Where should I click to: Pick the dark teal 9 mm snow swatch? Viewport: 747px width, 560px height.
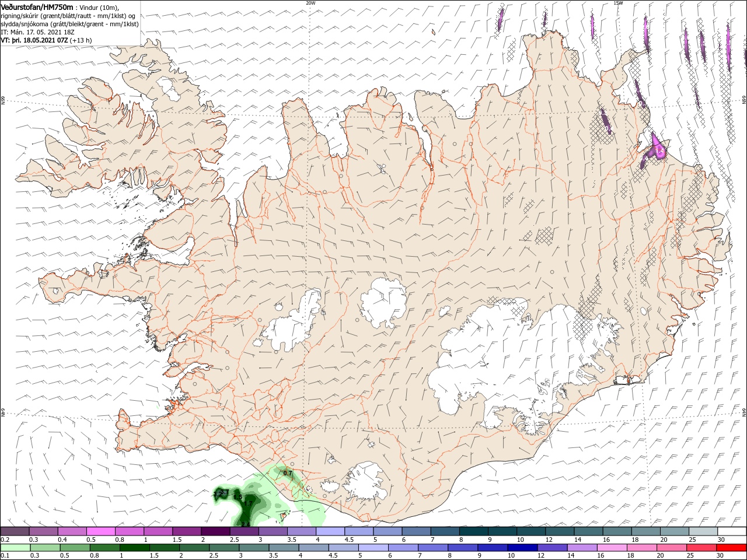click(x=502, y=531)
